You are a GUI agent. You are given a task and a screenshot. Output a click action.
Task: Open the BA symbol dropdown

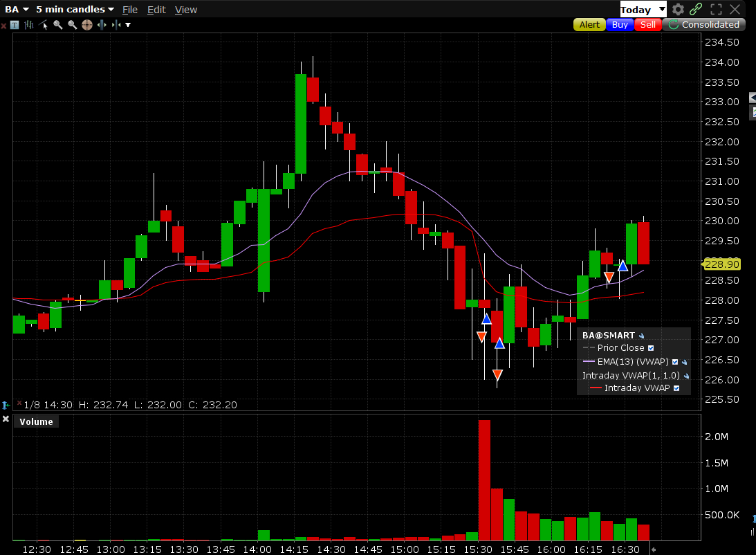(x=17, y=10)
